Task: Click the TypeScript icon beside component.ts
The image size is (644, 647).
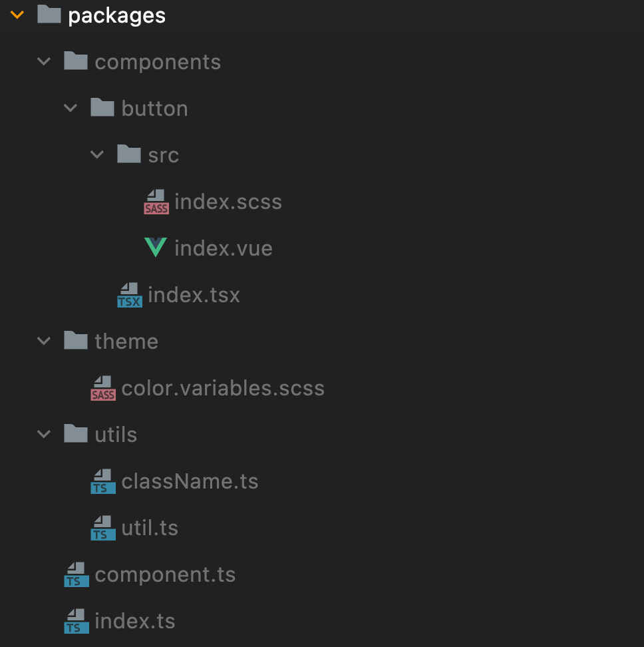Action: (77, 574)
